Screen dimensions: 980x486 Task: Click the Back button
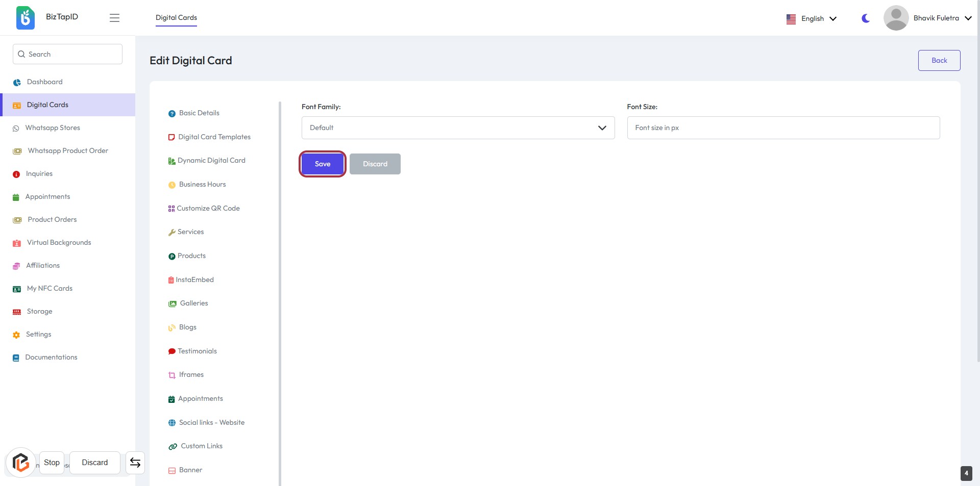[x=939, y=60]
